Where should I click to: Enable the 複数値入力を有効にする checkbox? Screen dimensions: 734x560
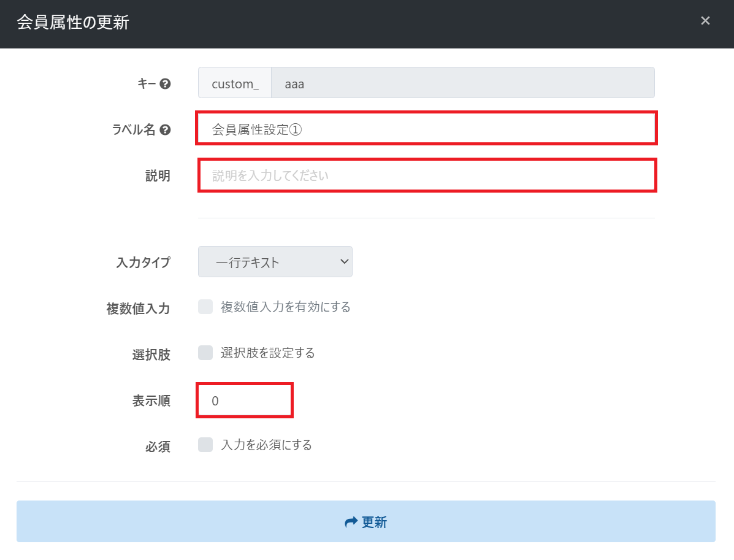tap(205, 307)
